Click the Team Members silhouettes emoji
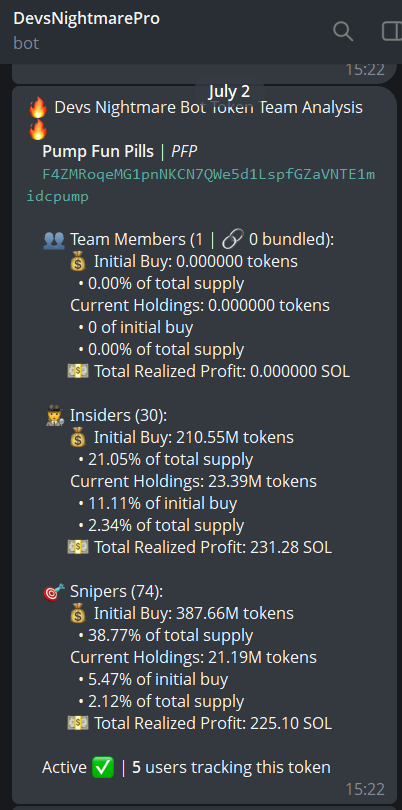The image size is (402, 810). [x=54, y=240]
